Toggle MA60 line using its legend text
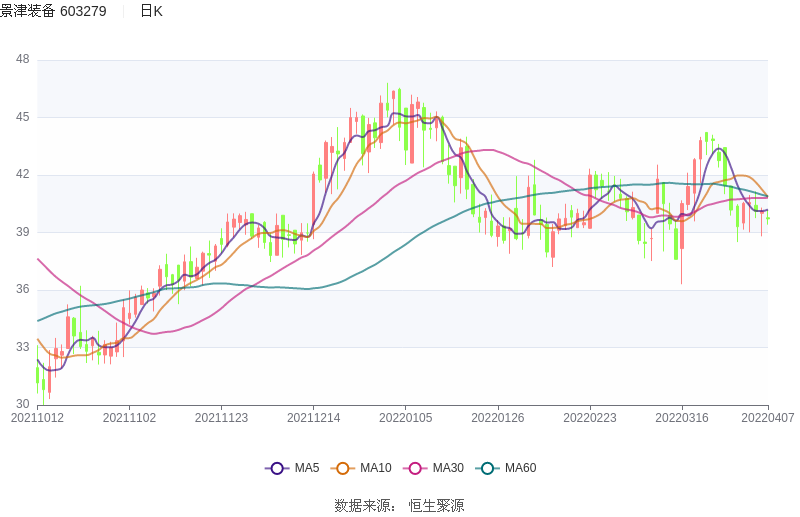800x517 pixels. coord(521,468)
